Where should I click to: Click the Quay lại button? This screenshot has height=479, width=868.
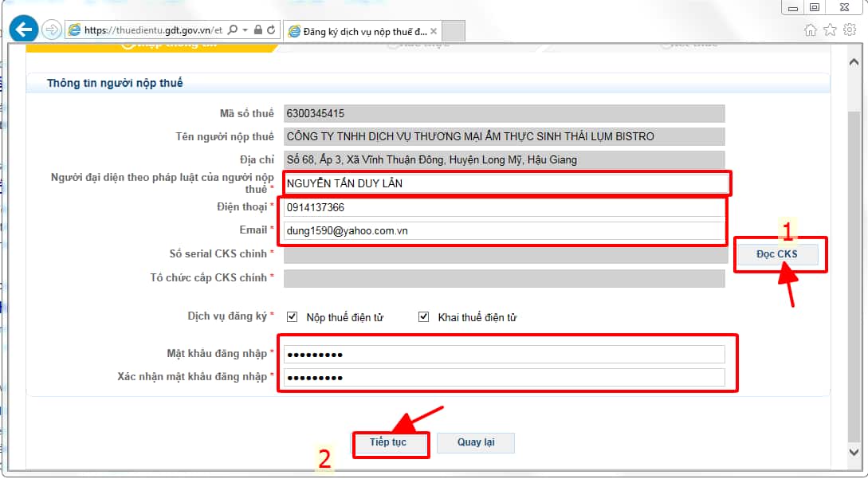pyautogui.click(x=475, y=442)
